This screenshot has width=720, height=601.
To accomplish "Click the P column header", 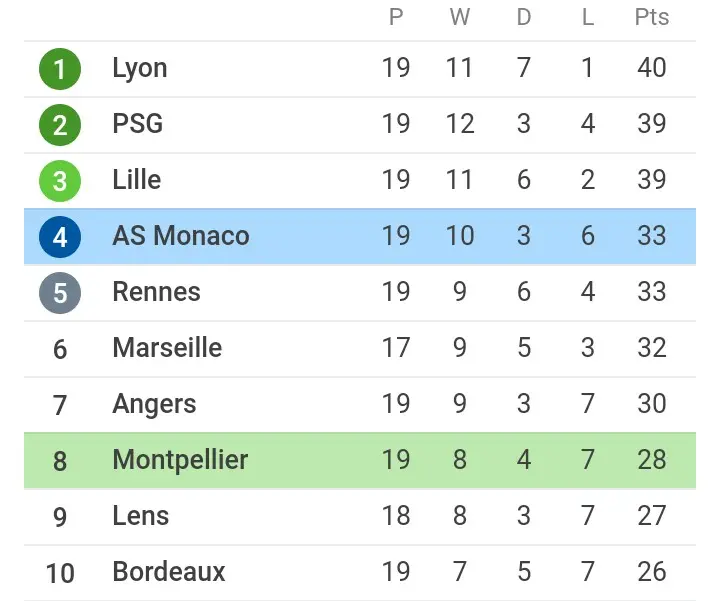I will (396, 17).
